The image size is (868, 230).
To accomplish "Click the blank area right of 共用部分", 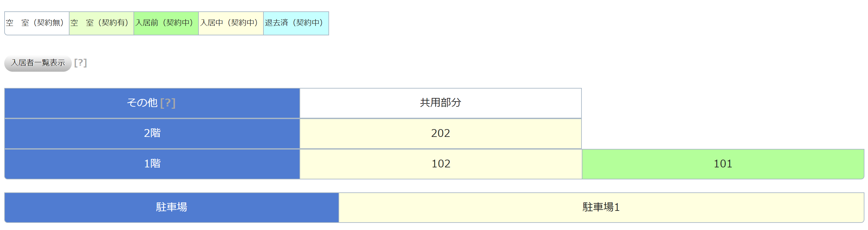I will (x=722, y=103).
